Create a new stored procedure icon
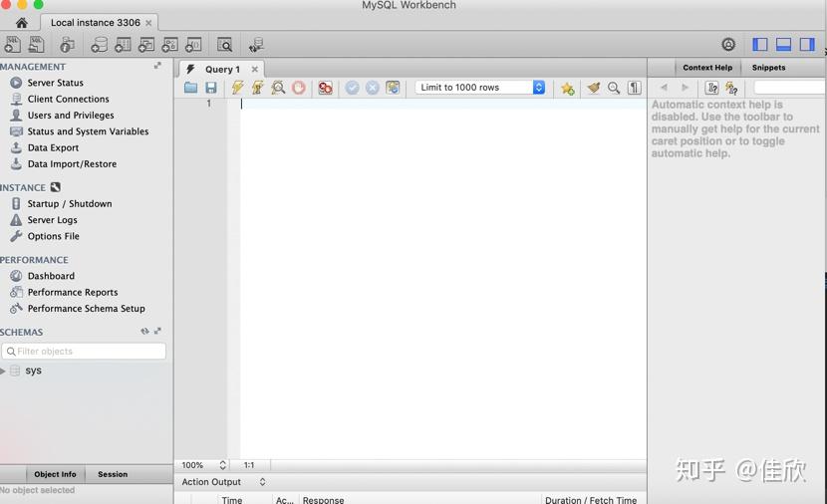 point(169,45)
